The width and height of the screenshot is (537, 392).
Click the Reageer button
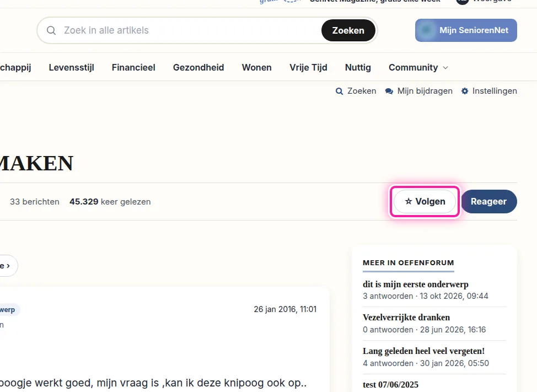488,201
